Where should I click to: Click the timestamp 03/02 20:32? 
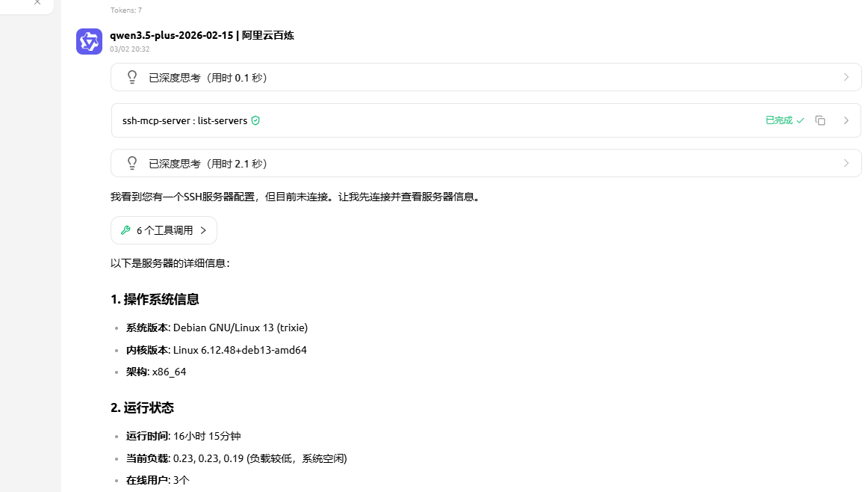click(x=129, y=49)
